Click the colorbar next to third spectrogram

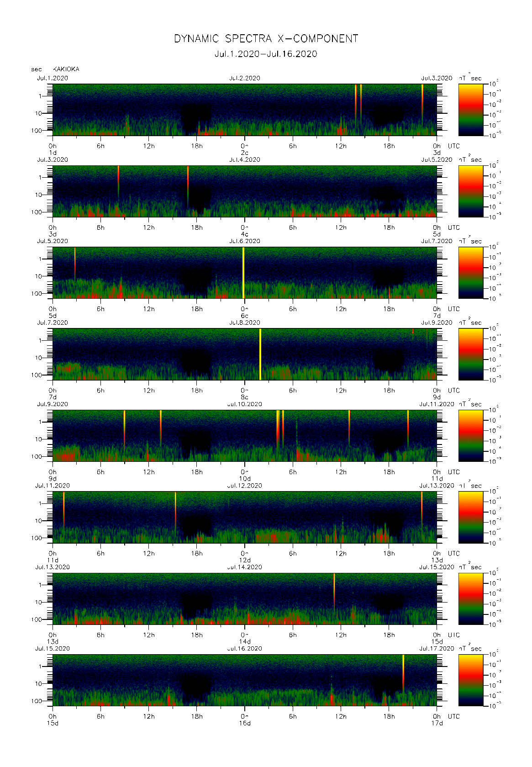click(470, 273)
